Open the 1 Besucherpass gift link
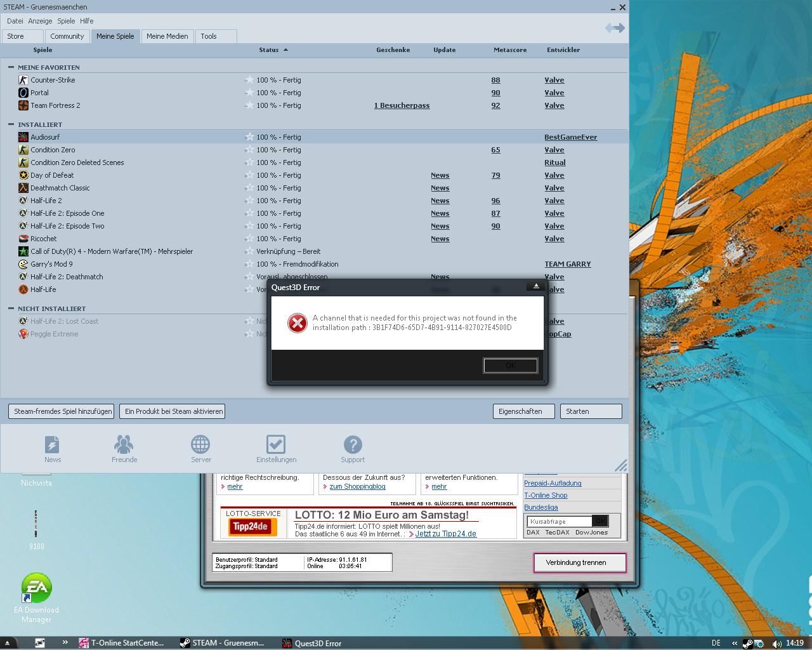This screenshot has height=650, width=812. coord(402,105)
